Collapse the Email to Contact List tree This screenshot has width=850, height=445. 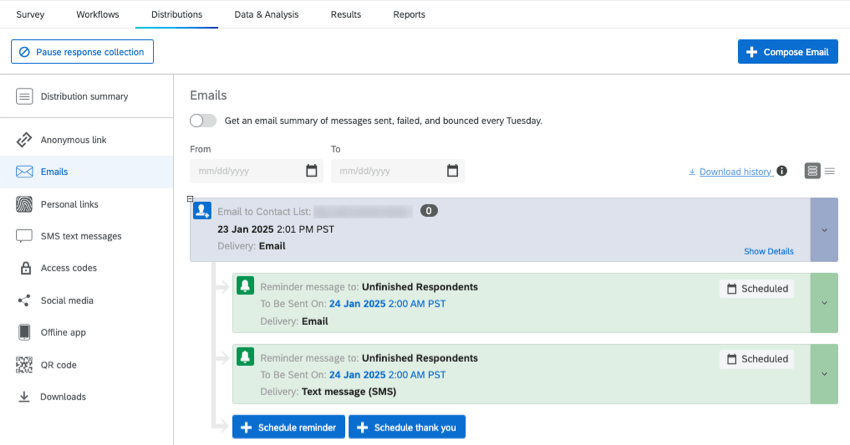coord(190,199)
